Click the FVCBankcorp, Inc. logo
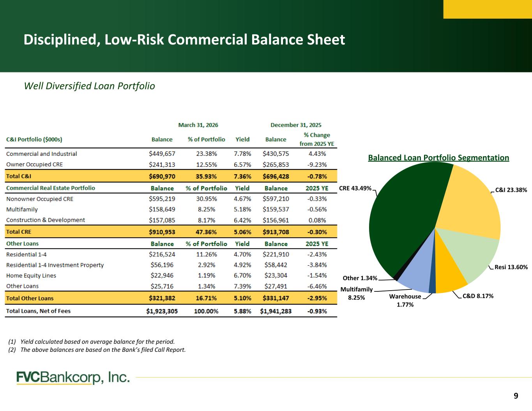Screen dimensions: 532x411 point(73,377)
